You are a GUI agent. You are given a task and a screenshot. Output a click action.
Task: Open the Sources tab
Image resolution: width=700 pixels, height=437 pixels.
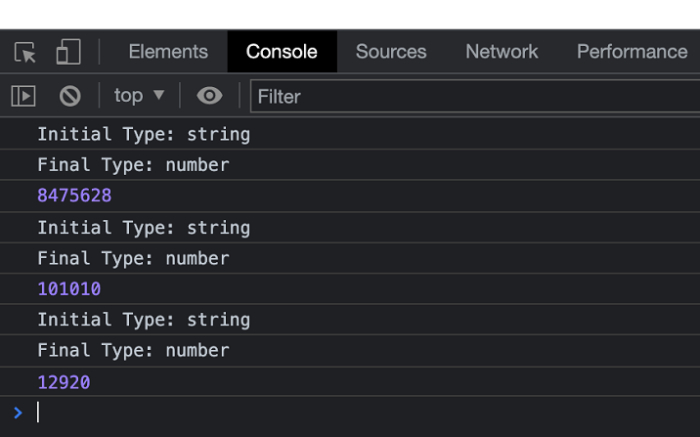(391, 52)
